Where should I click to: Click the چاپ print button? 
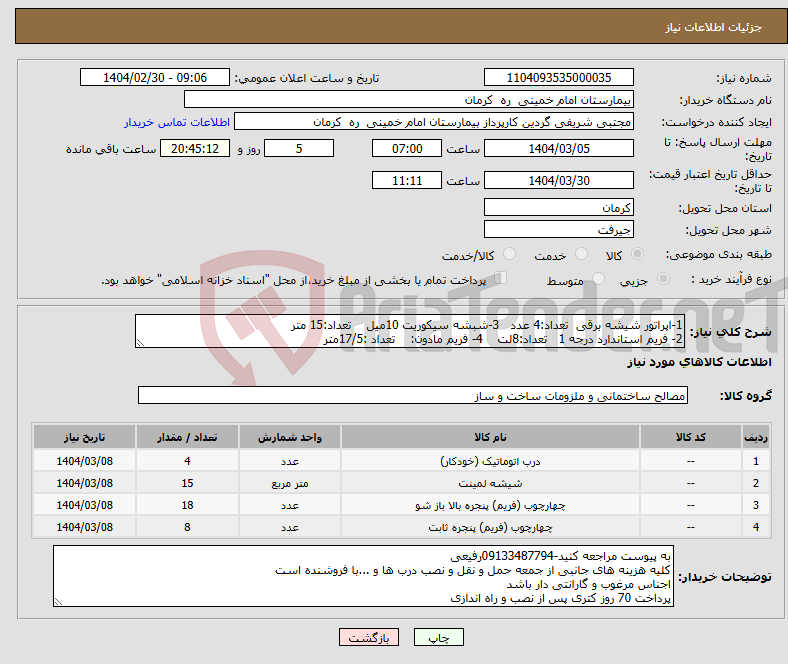[x=439, y=637]
